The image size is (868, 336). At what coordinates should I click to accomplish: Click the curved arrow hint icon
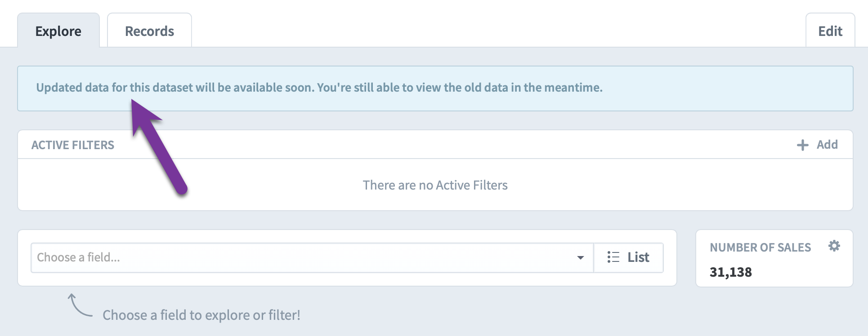pyautogui.click(x=80, y=305)
